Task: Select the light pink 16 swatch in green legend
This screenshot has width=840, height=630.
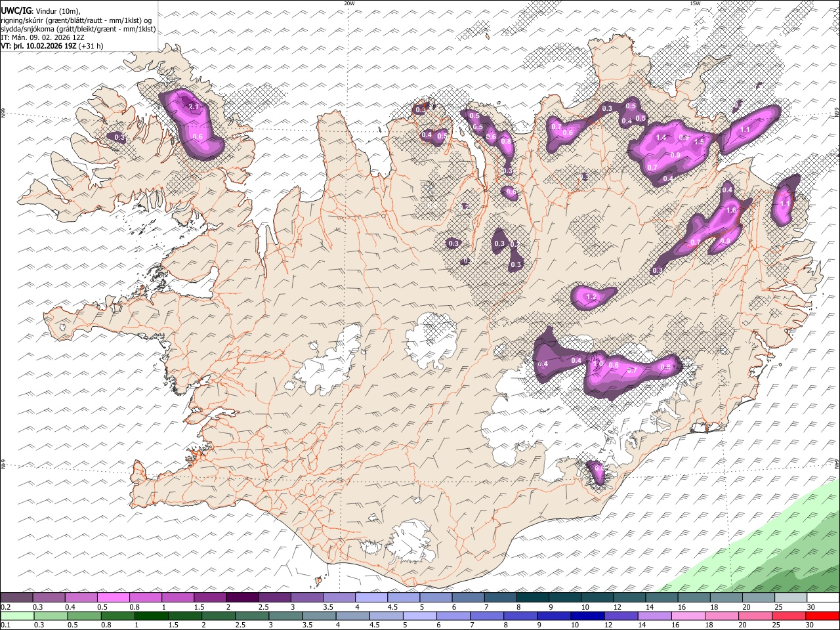Action: pos(687,616)
